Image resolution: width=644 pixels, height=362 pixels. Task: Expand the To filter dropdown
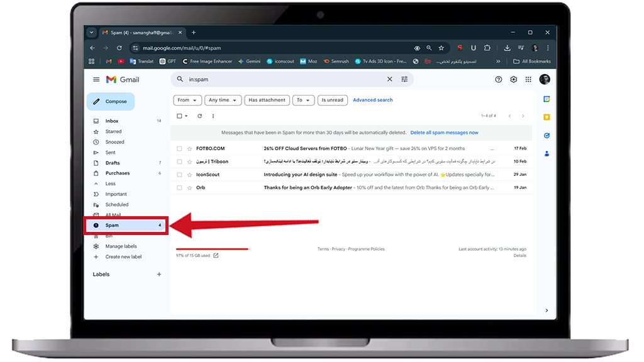[x=303, y=100]
